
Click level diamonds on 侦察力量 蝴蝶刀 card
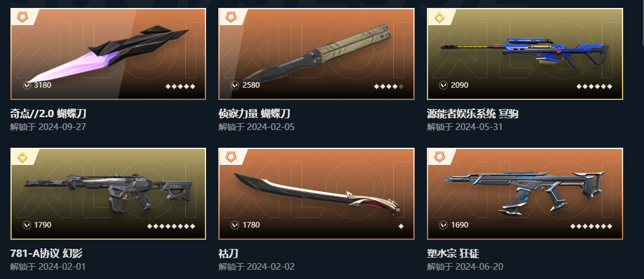[x=389, y=86]
